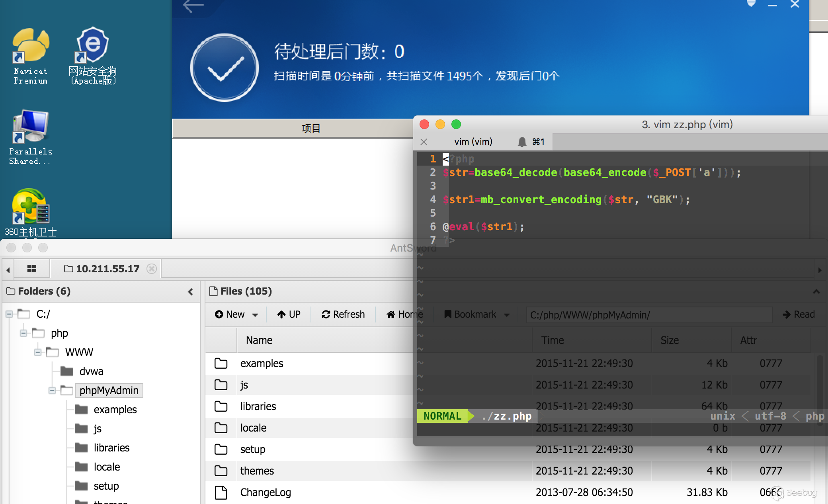Image resolution: width=828 pixels, height=504 pixels.
Task: Click the ChangeLog file icon
Action: [x=221, y=492]
